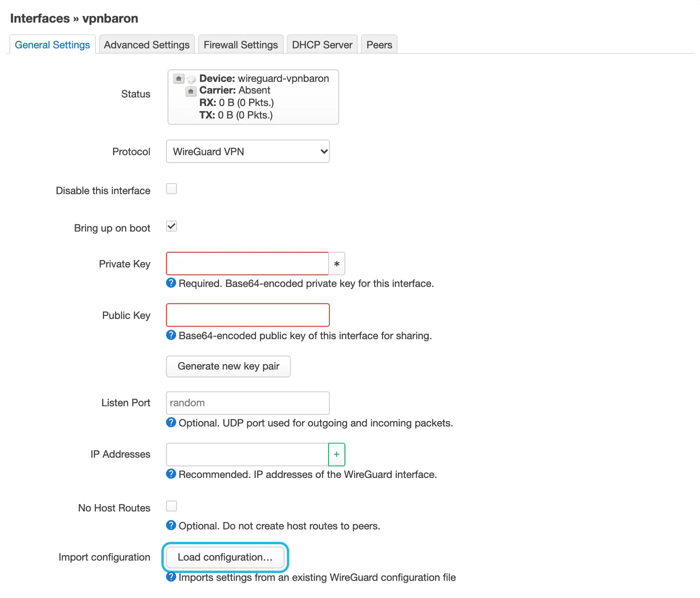Open the Firewall Settings tab
Image resolution: width=700 pixels, height=598 pixels.
241,44
